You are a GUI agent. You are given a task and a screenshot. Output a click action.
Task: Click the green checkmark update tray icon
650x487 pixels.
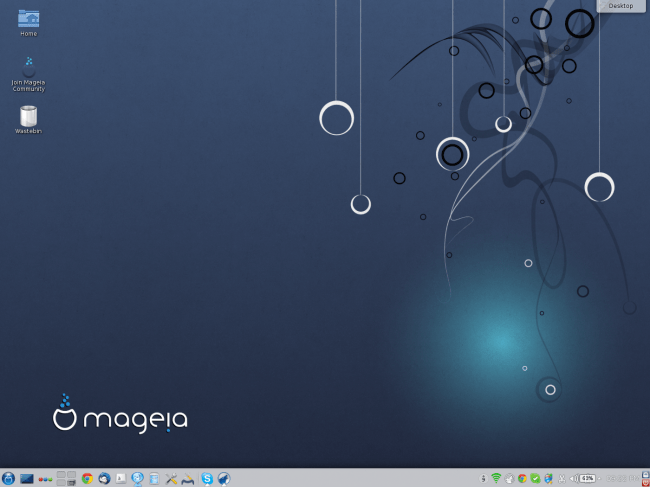535,479
